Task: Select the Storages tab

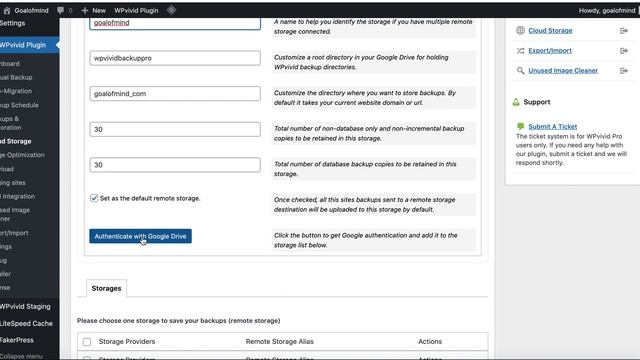Action: [107, 288]
